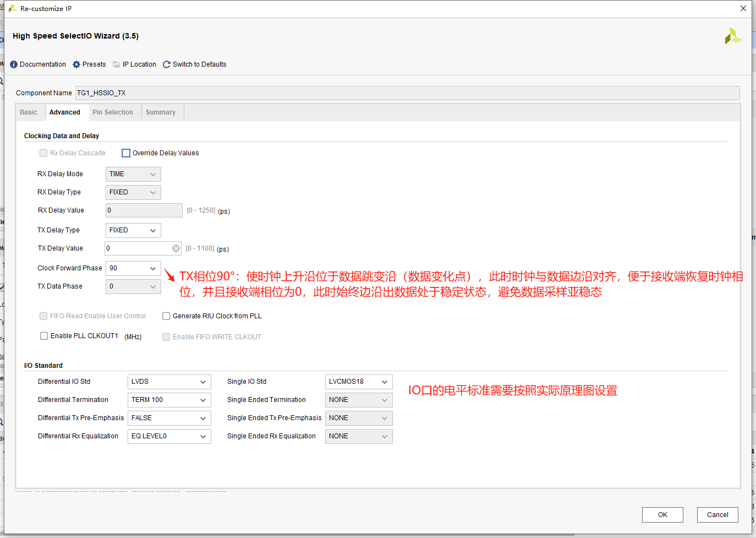This screenshot has height=538, width=756.
Task: Click the Clock Forward Phase label
Action: tap(70, 268)
